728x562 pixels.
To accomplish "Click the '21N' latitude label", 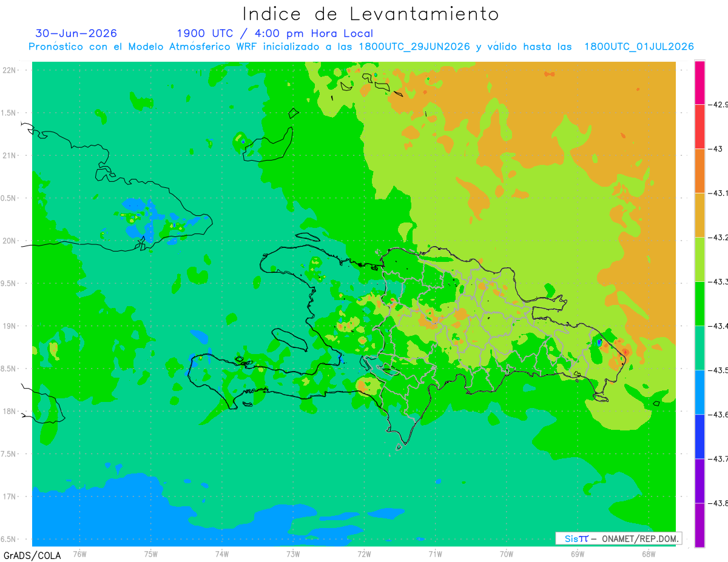I will pos(9,155).
